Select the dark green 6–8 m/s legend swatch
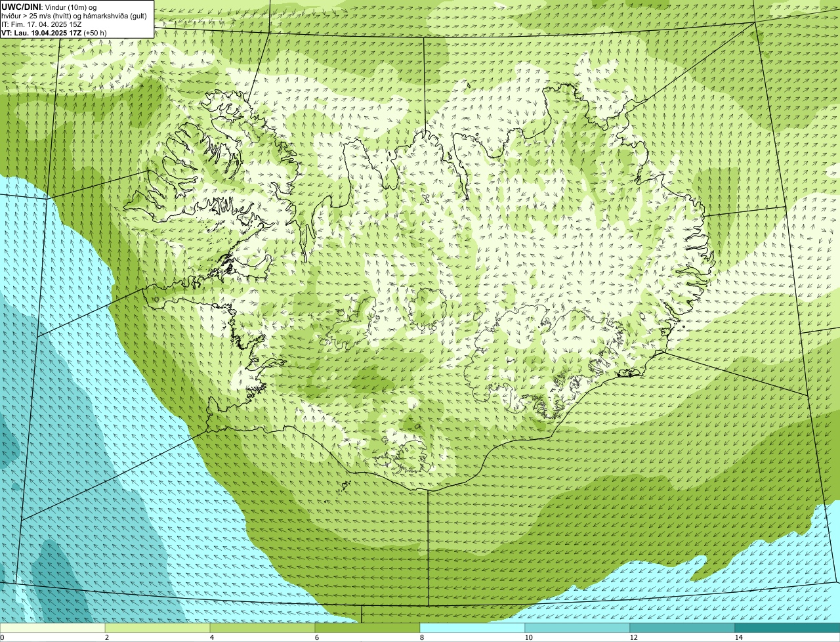The height and width of the screenshot is (642, 840). click(367, 628)
